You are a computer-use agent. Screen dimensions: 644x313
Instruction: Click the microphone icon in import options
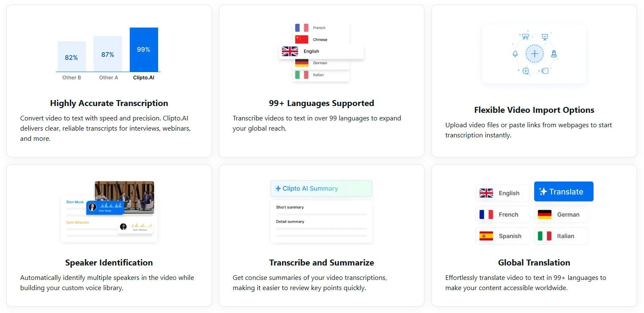[515, 54]
